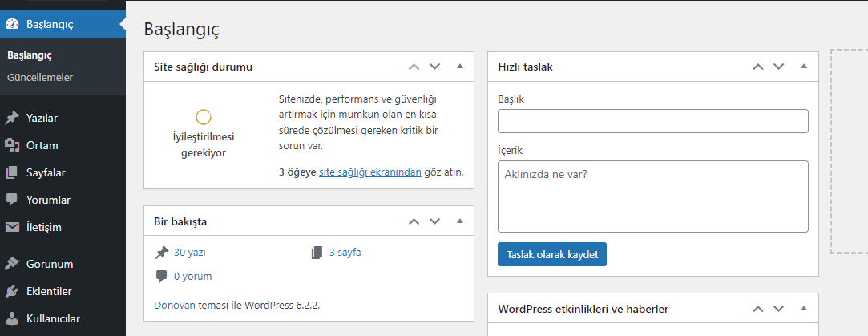
Task: Open the 30 yazı link
Action: point(189,253)
